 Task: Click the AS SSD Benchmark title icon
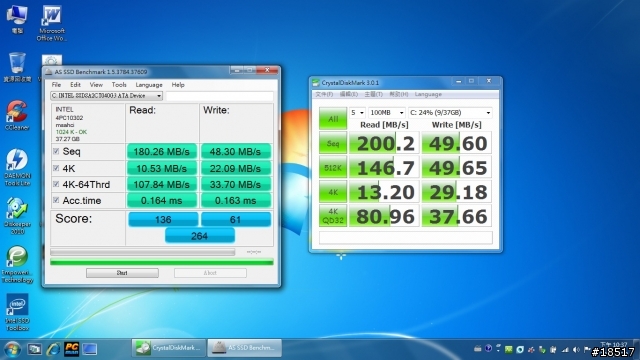[49, 72]
